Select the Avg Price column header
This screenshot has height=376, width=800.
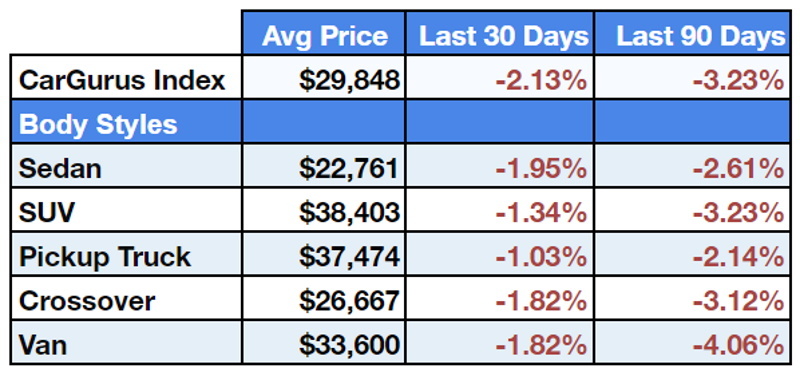324,35
